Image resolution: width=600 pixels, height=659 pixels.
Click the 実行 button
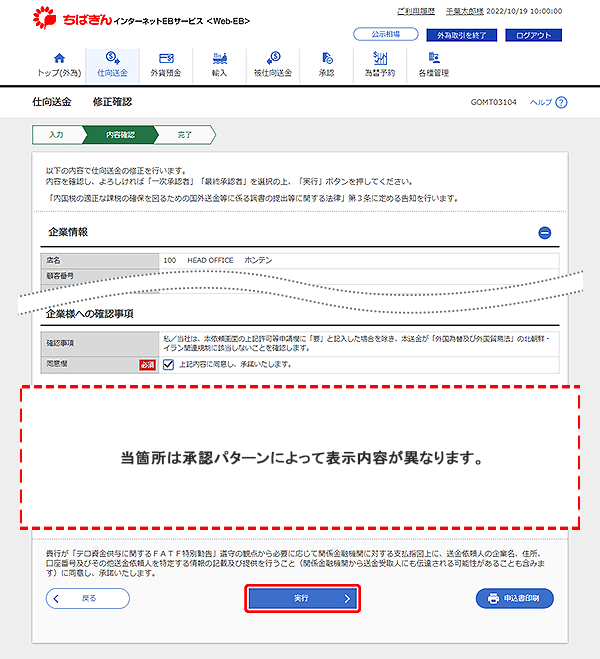pyautogui.click(x=303, y=598)
